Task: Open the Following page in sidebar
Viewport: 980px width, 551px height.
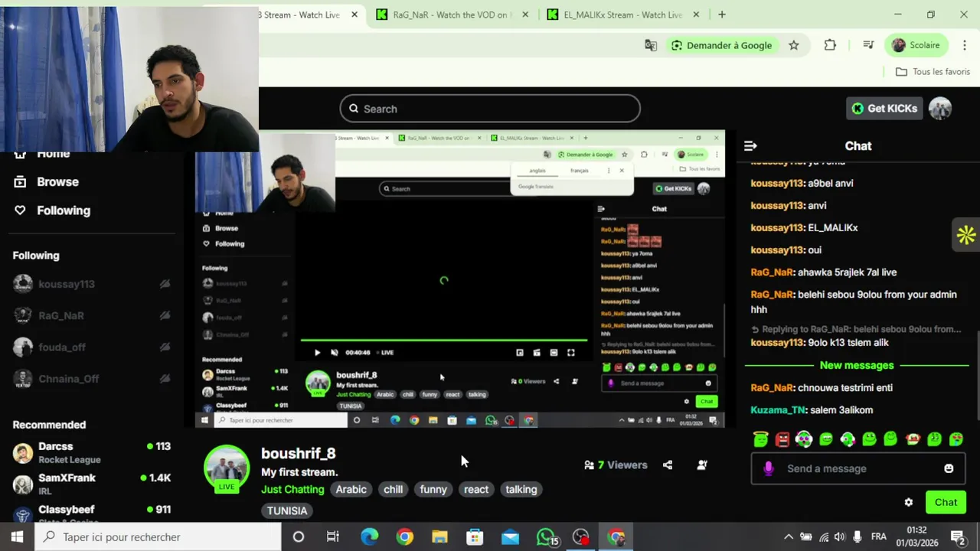Action: (64, 210)
